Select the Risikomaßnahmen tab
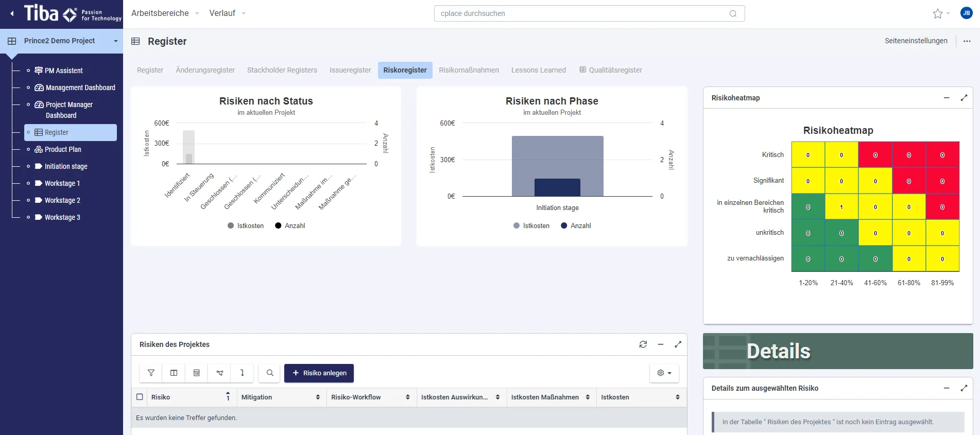This screenshot has height=435, width=980. pyautogui.click(x=469, y=70)
